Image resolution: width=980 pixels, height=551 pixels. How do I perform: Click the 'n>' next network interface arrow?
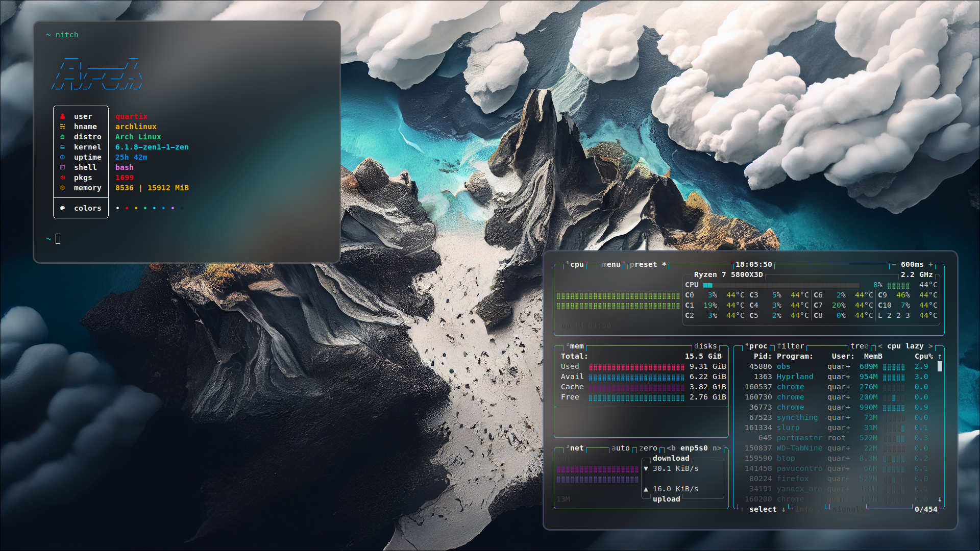click(x=717, y=448)
